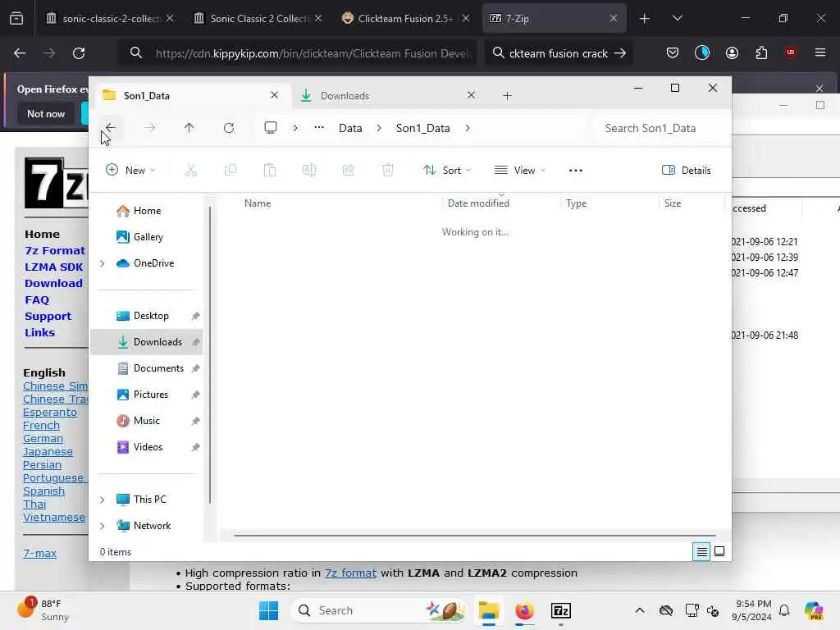840x630 pixels.
Task: Click the Delete trash icon
Action: [x=388, y=171]
